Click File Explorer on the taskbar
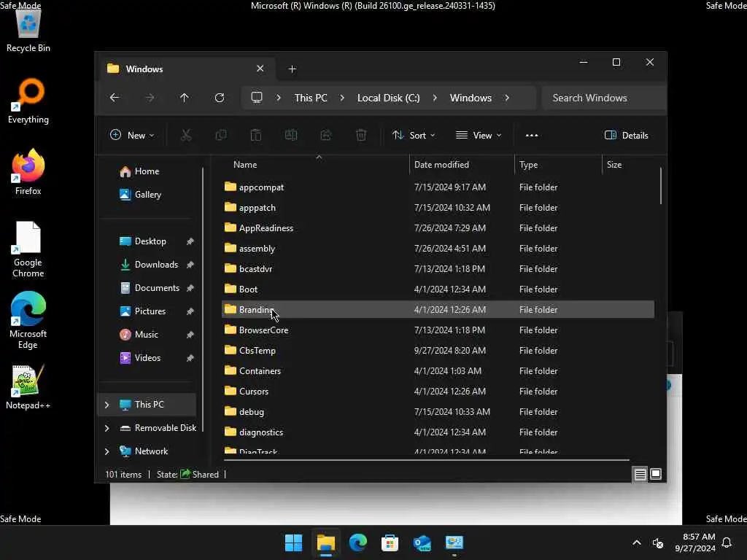Image resolution: width=747 pixels, height=560 pixels. [x=326, y=542]
